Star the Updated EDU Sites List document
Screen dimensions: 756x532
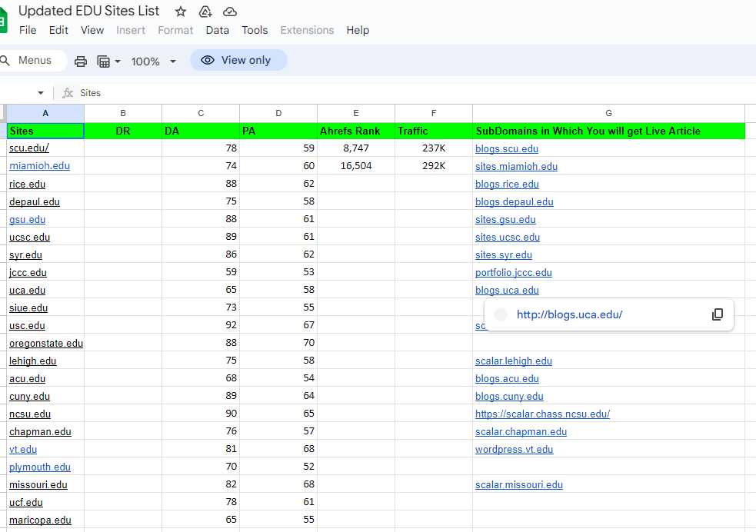coord(180,12)
